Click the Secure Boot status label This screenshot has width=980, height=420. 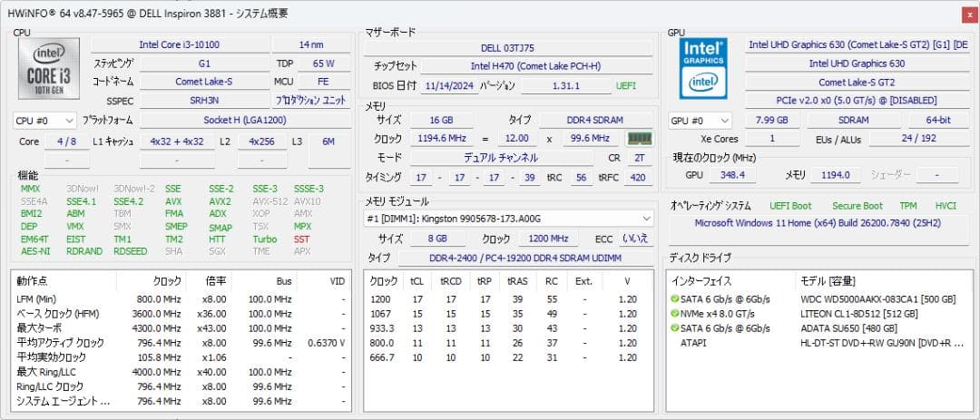point(857,206)
